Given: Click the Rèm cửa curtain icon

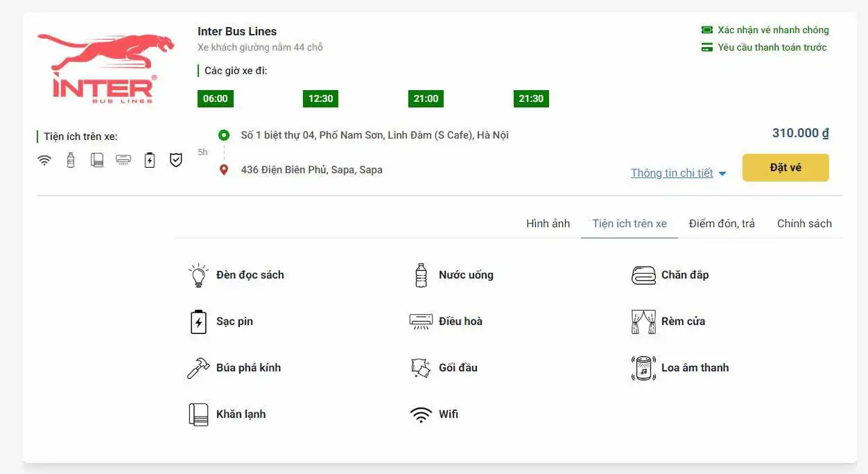Looking at the screenshot, I should tap(643, 322).
